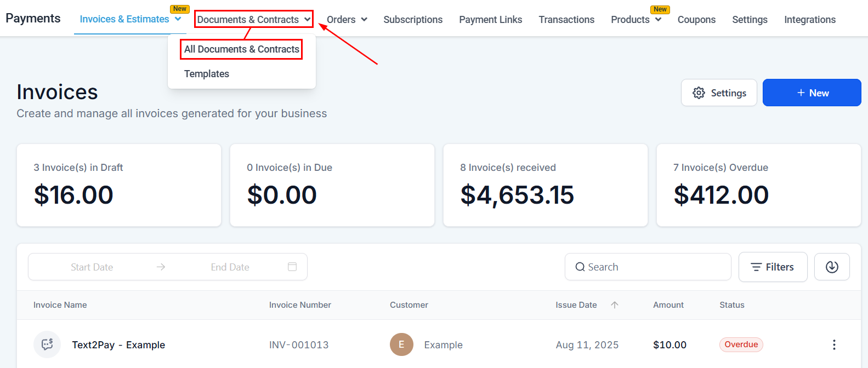
Task: Open the invoice Settings gear icon
Action: coord(699,93)
